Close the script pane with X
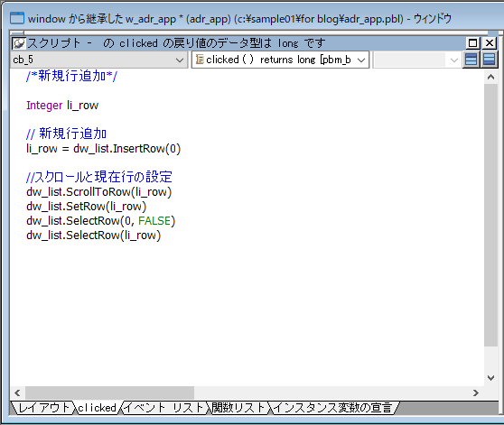Viewport: 504px width, 425px height. tap(490, 43)
